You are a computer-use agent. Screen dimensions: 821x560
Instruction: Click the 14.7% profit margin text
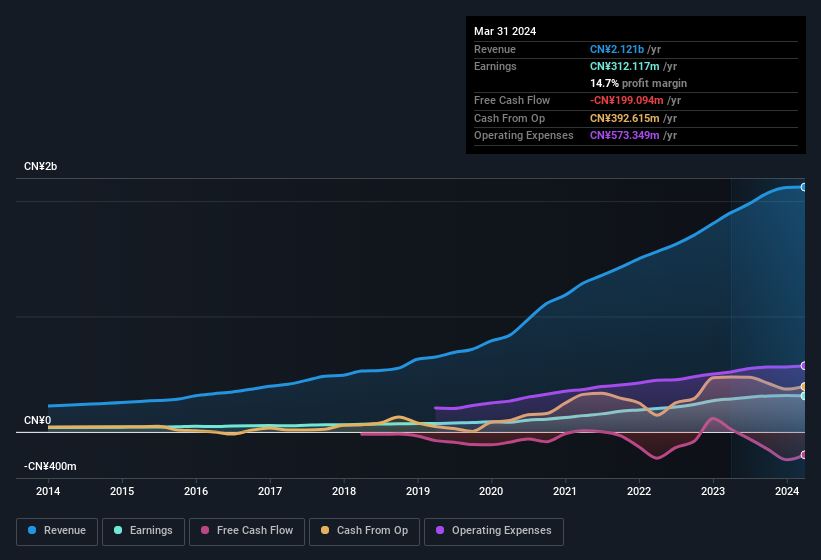638,83
